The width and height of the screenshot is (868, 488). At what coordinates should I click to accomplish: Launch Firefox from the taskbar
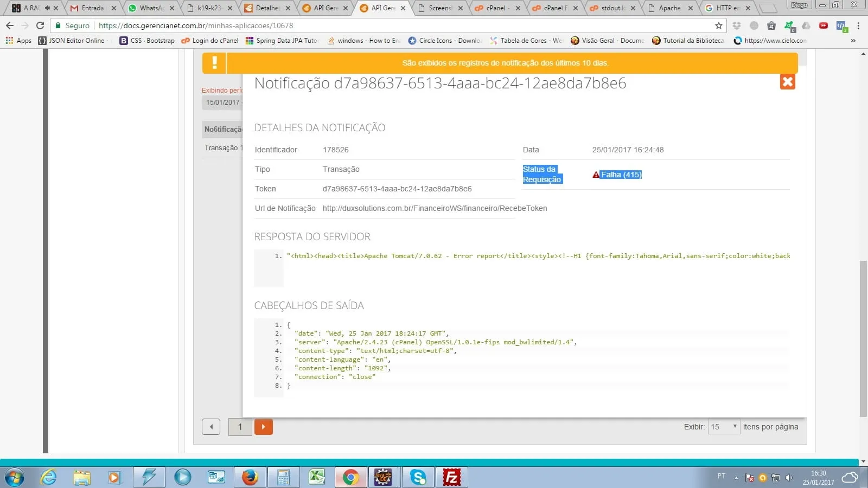[x=250, y=477]
